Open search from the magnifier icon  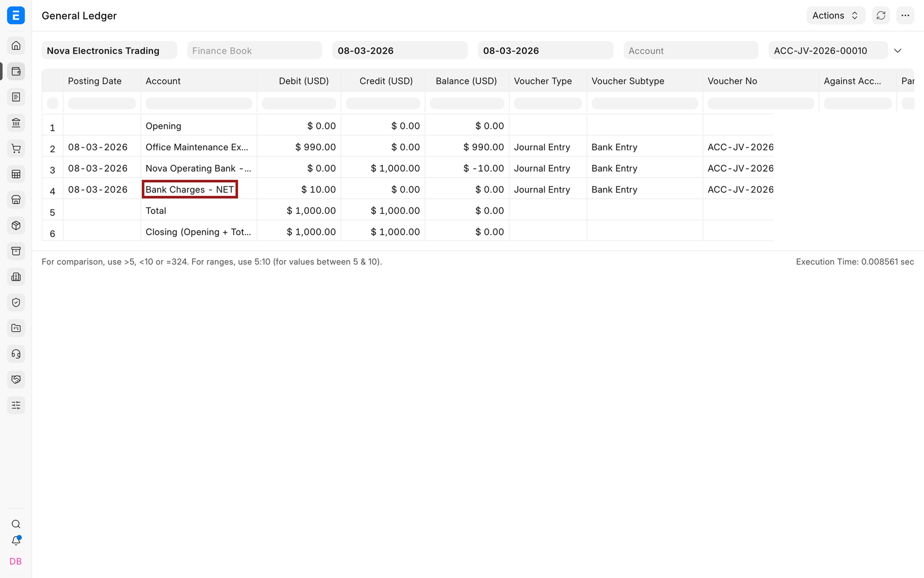pyautogui.click(x=16, y=524)
